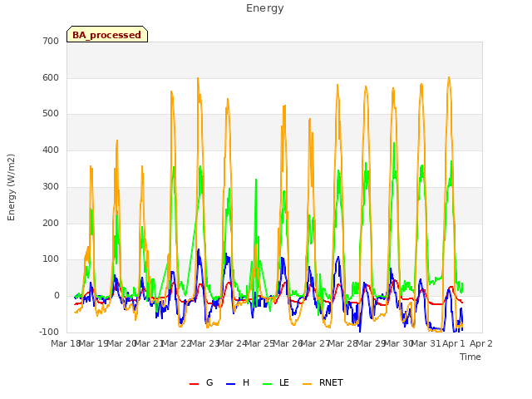Click the Mar 22 x-axis tick label

point(176,343)
